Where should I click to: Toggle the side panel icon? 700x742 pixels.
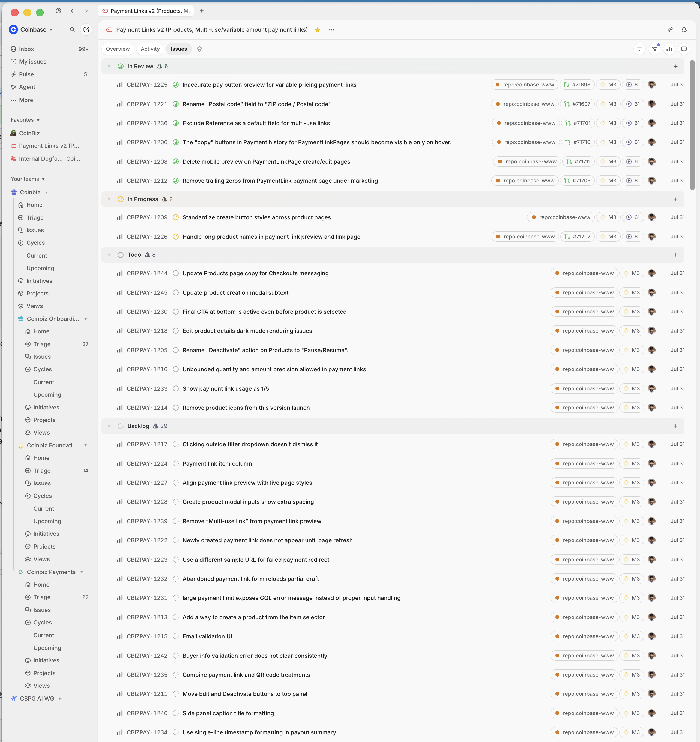click(x=684, y=49)
